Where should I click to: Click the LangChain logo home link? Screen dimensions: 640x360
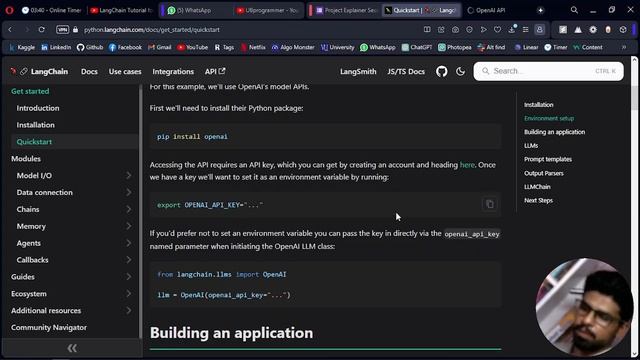(39, 71)
